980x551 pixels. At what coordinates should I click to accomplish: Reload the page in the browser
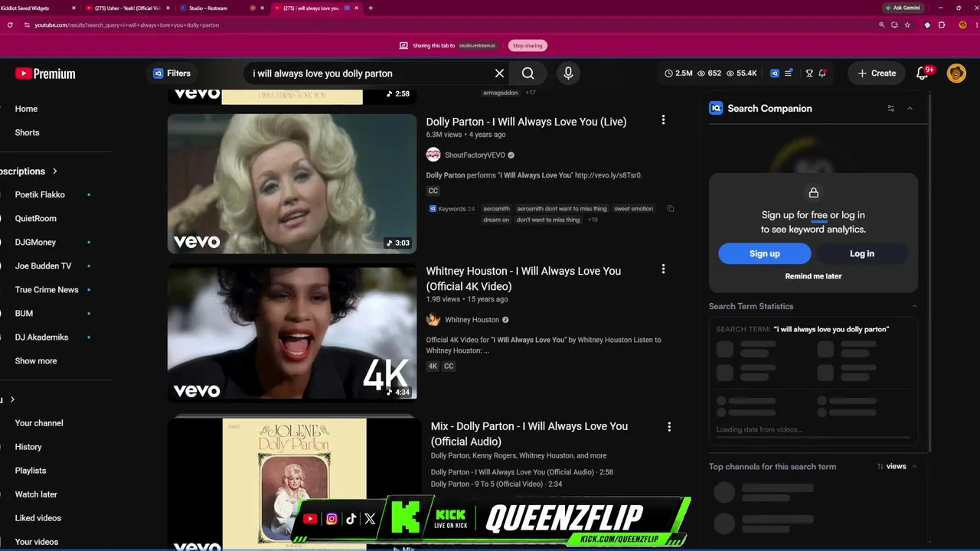[10, 25]
